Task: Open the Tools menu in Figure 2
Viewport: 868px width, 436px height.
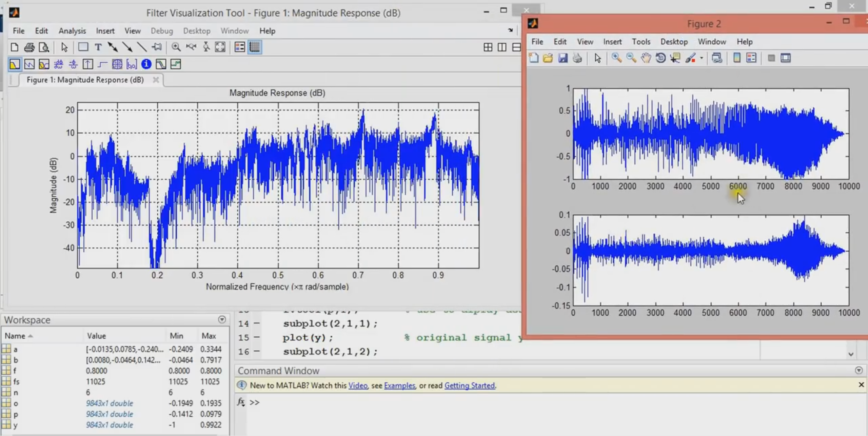Action: coord(641,42)
